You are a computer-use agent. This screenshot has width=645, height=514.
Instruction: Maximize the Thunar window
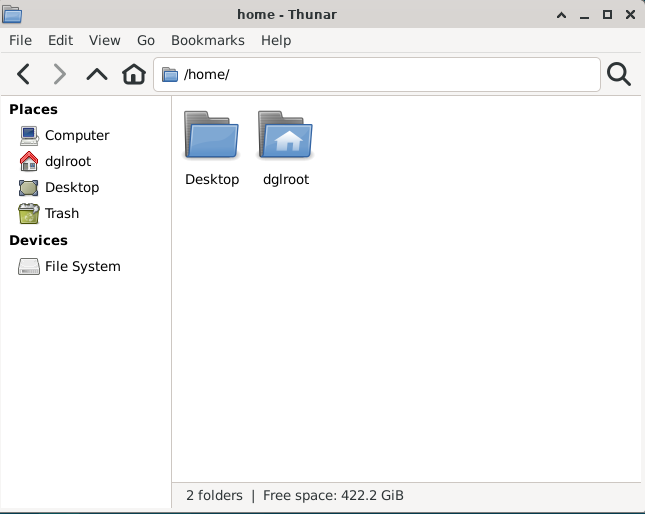coord(607,15)
